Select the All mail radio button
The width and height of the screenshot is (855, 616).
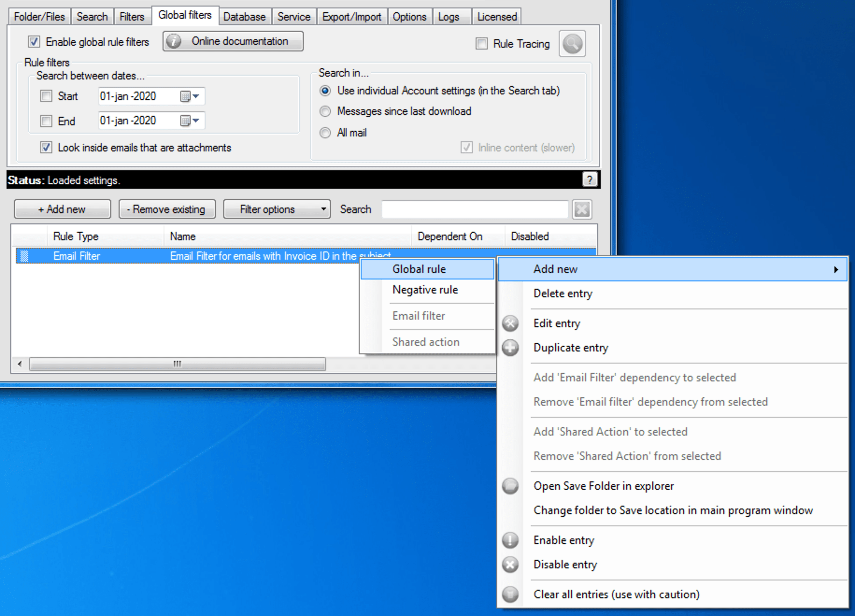[325, 133]
